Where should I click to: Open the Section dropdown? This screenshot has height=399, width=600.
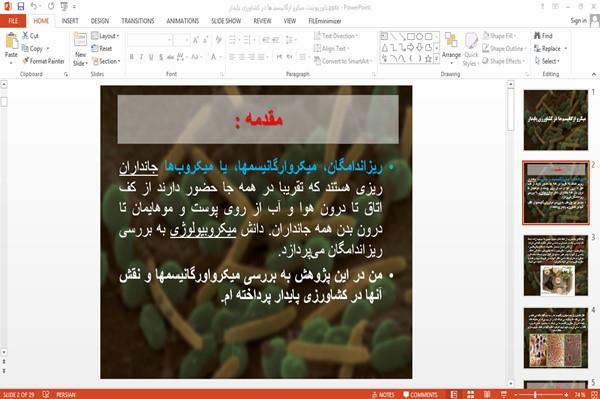tap(106, 61)
